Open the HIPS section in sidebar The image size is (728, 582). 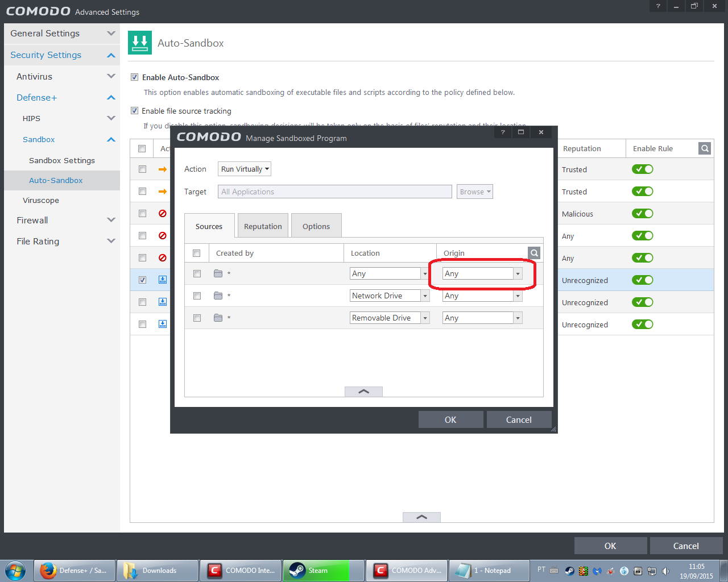62,118
